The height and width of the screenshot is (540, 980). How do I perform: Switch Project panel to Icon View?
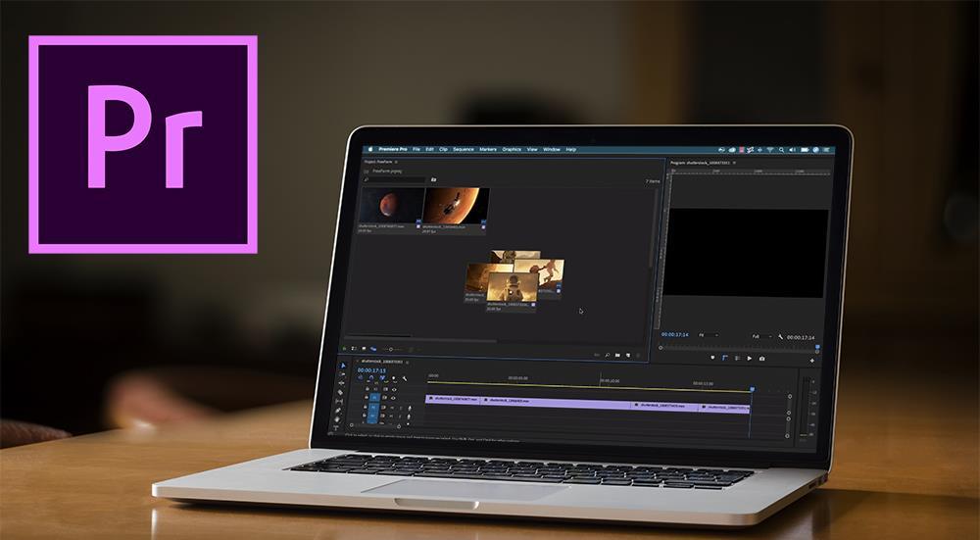click(x=364, y=349)
